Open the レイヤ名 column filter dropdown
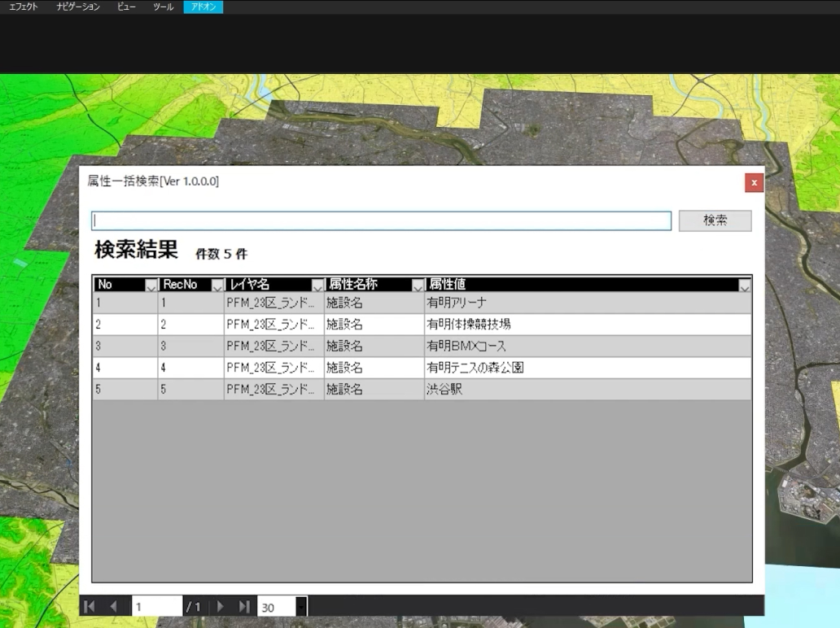 click(317, 286)
